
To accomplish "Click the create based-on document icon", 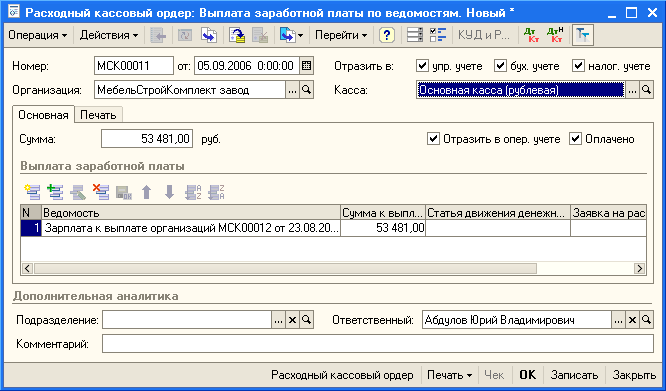I will (x=287, y=36).
